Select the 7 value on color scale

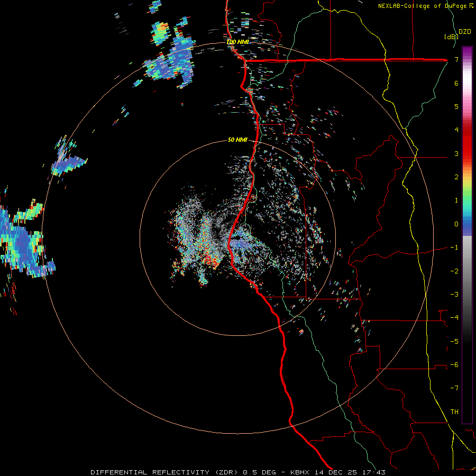(x=456, y=59)
